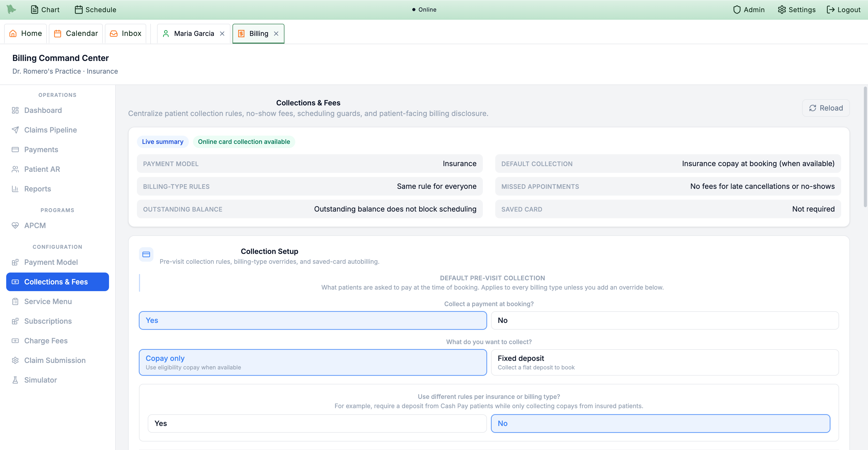868x450 pixels.
Task: Select Collections & Fees in sidebar
Action: tap(58, 282)
